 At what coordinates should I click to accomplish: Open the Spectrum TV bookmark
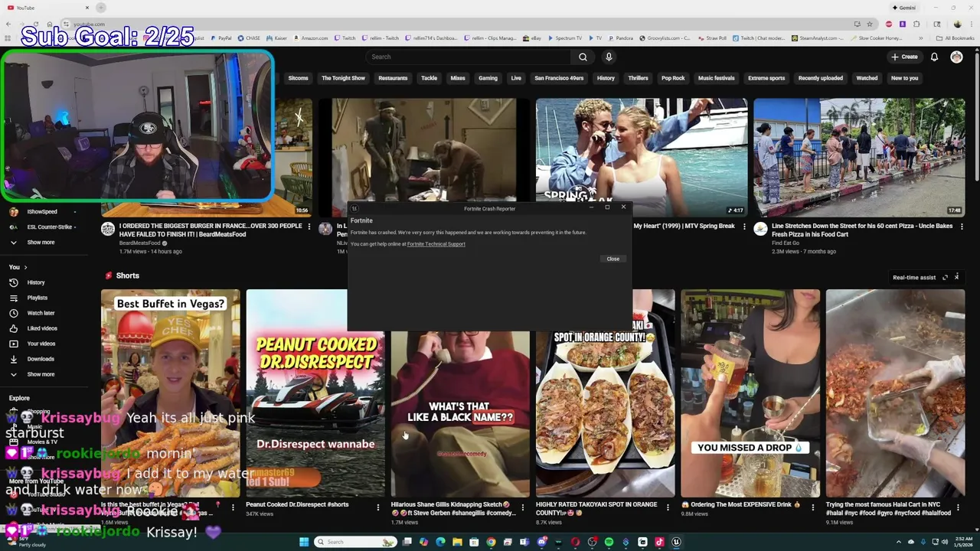pyautogui.click(x=565, y=37)
